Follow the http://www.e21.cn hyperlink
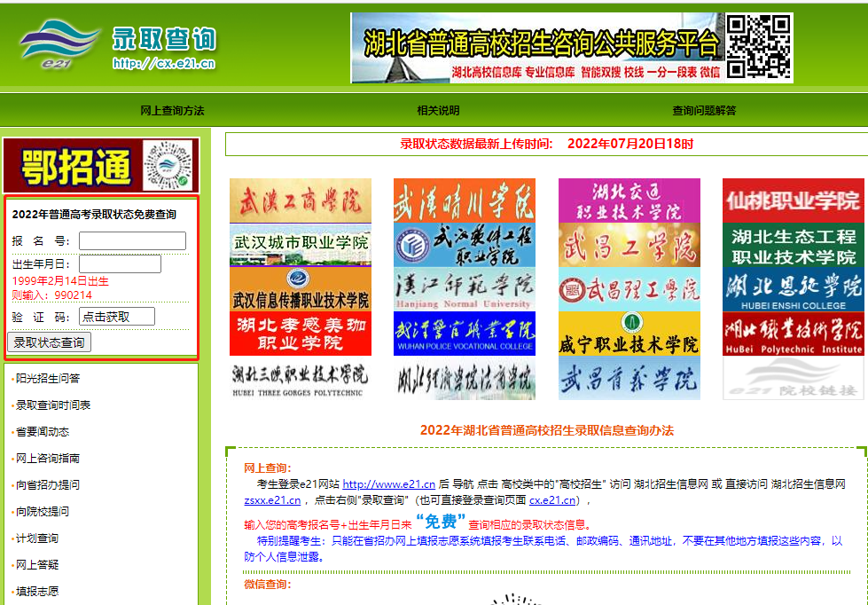 click(388, 484)
